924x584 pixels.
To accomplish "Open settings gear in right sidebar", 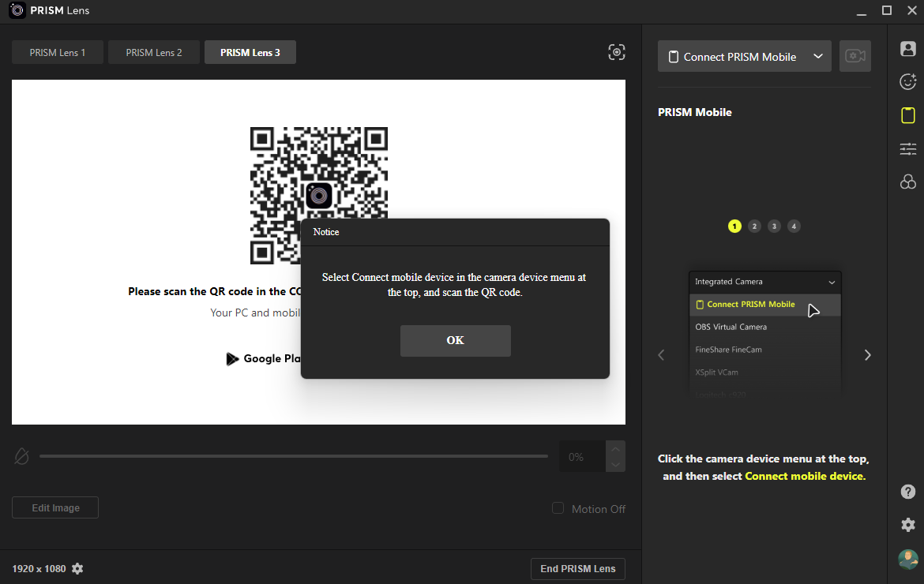I will click(907, 525).
